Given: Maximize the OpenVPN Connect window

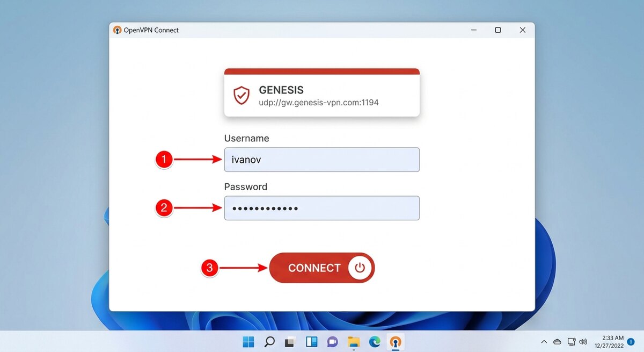Looking at the screenshot, I should [x=498, y=30].
